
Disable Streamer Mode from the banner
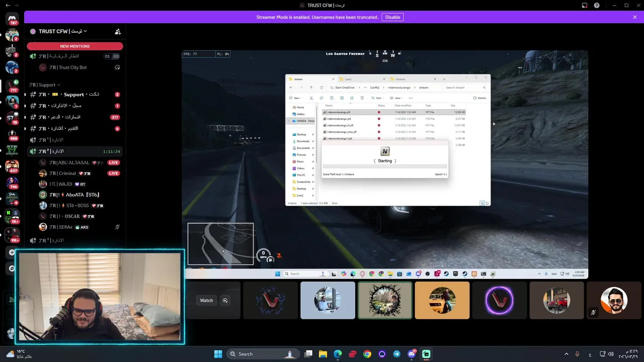click(392, 17)
